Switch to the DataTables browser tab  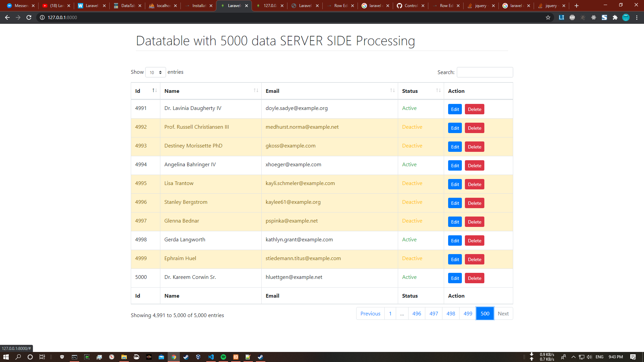pyautogui.click(x=127, y=6)
